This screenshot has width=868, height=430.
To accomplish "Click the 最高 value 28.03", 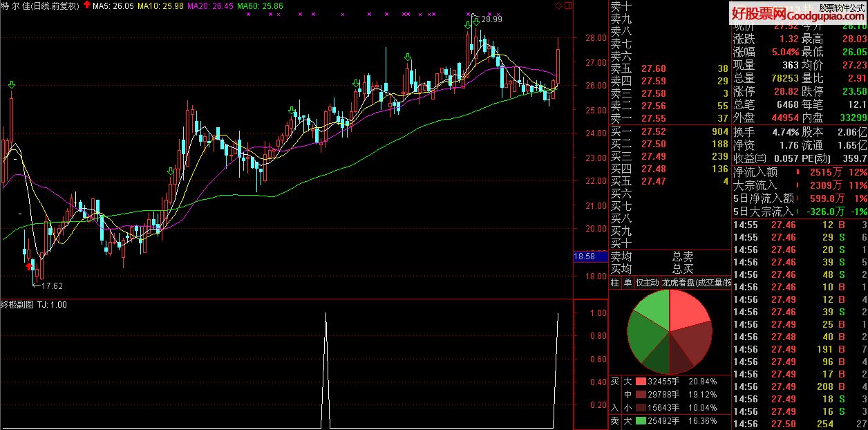I will 854,39.
